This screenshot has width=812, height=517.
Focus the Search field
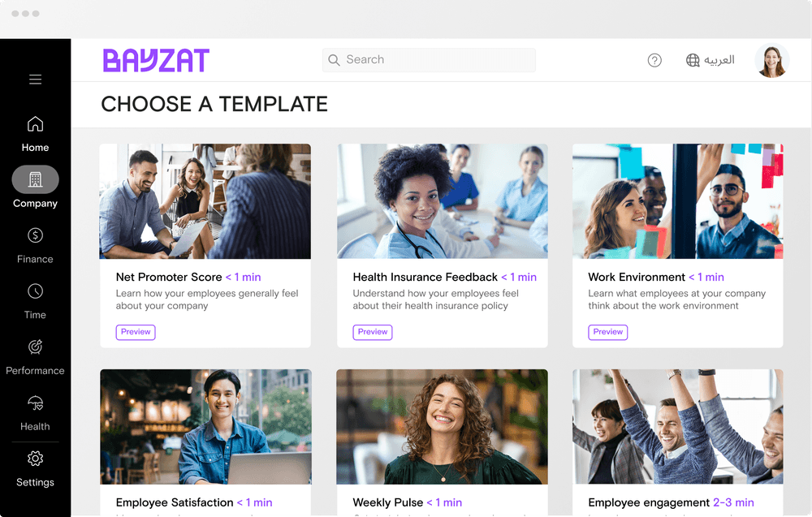[429, 60]
